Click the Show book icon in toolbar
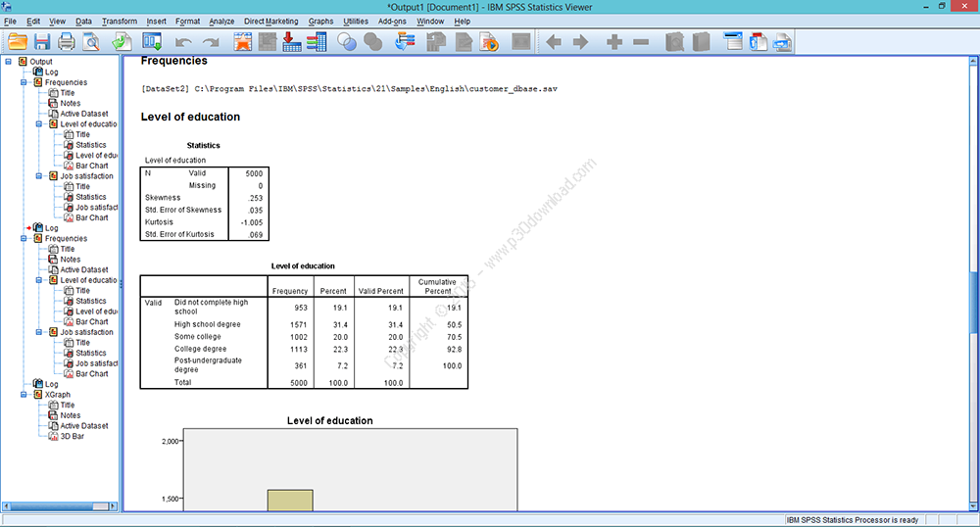Screen dimensions: 980x527 click(674, 42)
